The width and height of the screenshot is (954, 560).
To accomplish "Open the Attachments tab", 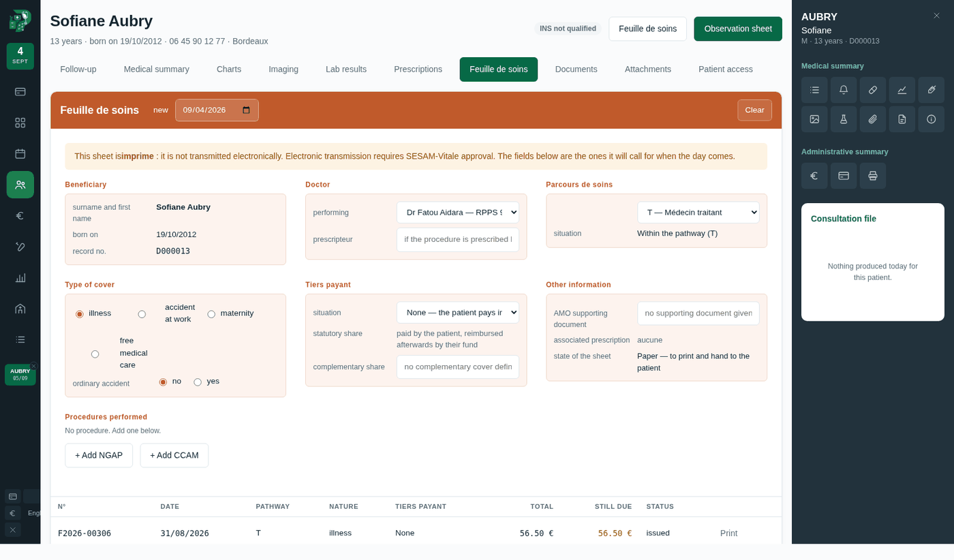I will pos(648,69).
